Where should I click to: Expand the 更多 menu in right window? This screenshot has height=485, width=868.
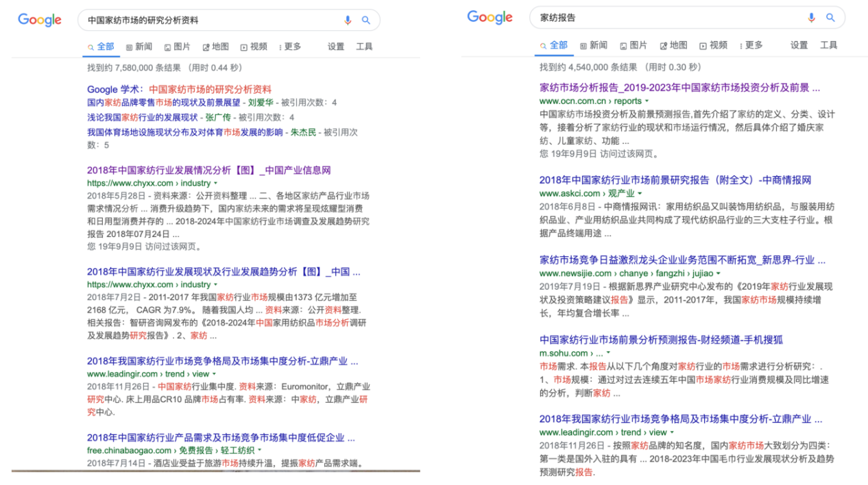(x=749, y=45)
